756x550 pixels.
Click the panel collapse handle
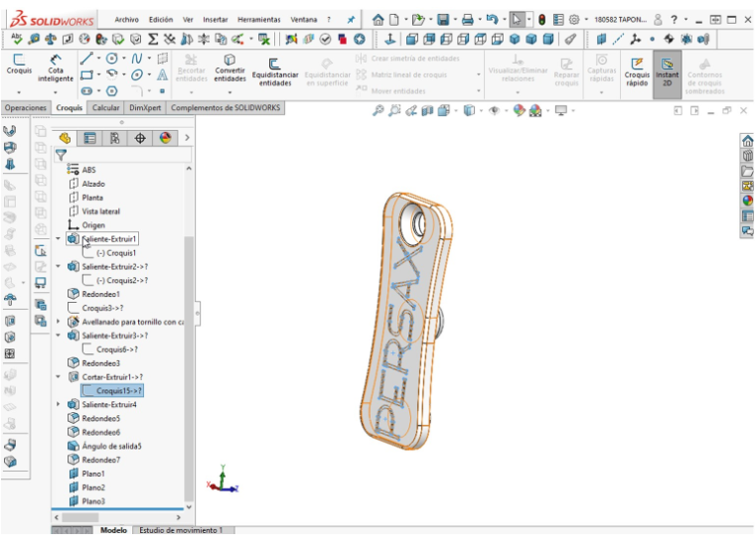(x=198, y=314)
